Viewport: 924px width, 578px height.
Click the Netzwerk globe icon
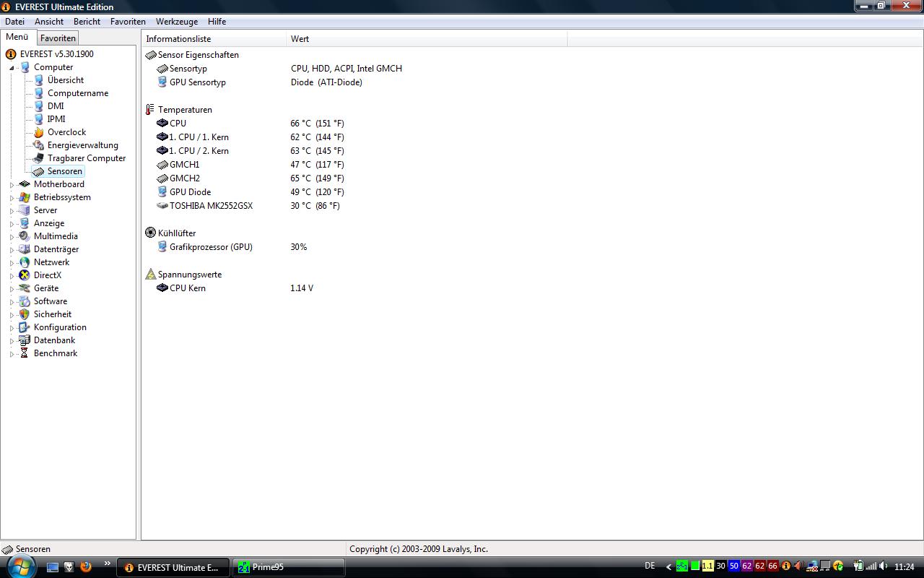(25, 262)
